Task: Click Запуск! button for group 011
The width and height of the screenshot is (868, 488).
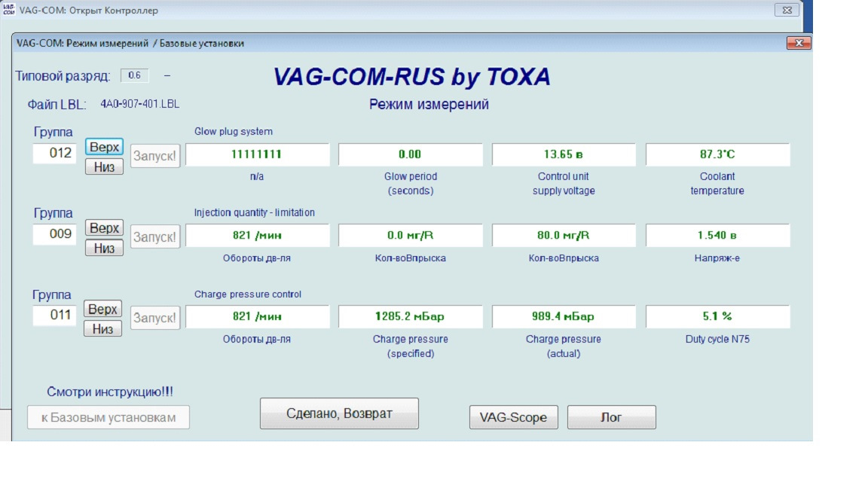Action: [x=155, y=318]
